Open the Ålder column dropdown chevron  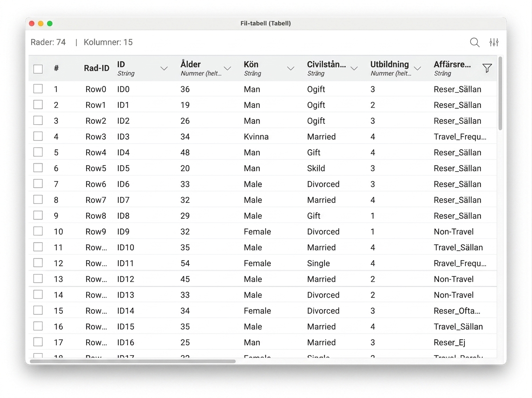227,68
